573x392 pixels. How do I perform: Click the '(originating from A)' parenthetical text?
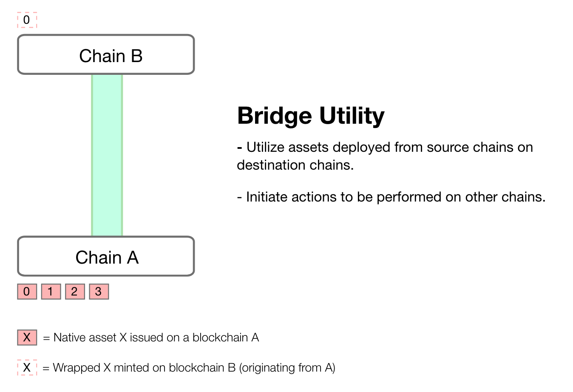[x=287, y=368]
